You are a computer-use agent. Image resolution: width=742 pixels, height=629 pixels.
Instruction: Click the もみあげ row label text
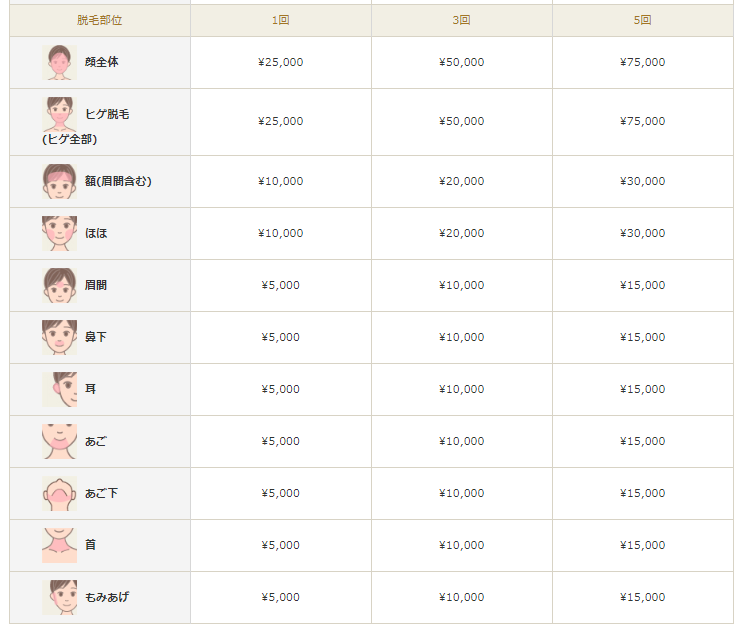107,597
